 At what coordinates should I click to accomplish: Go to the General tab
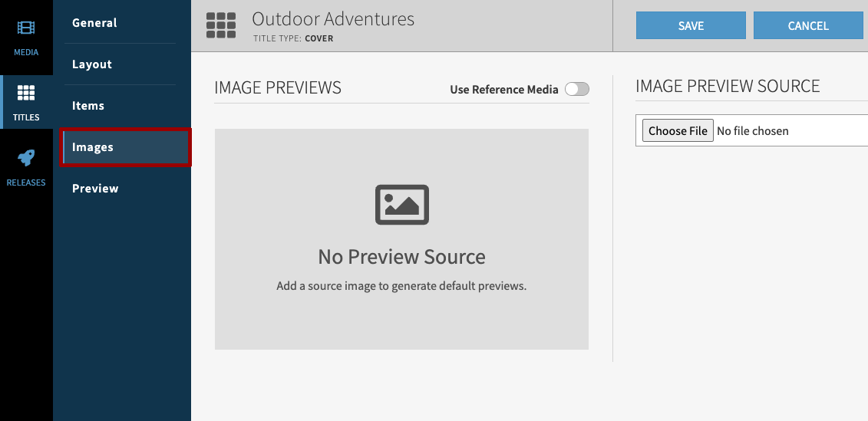[x=94, y=23]
